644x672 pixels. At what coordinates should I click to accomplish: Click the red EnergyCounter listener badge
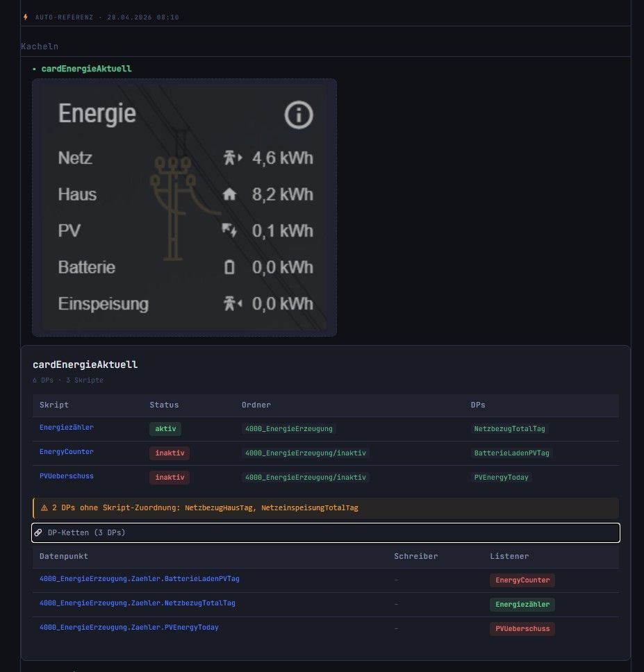pyautogui.click(x=522, y=580)
